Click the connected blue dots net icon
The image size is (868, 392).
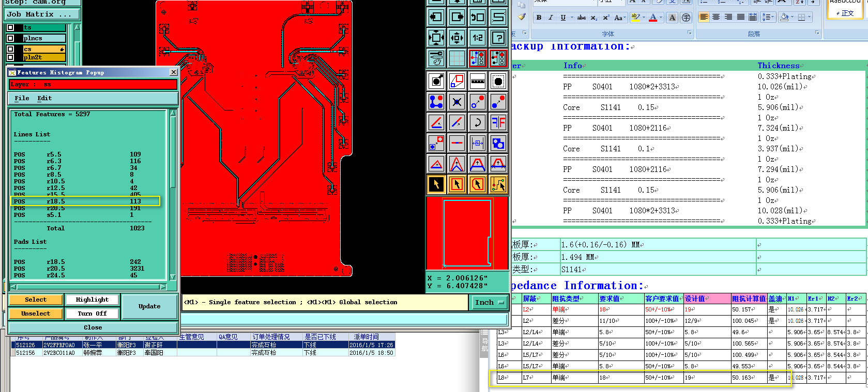(436, 102)
